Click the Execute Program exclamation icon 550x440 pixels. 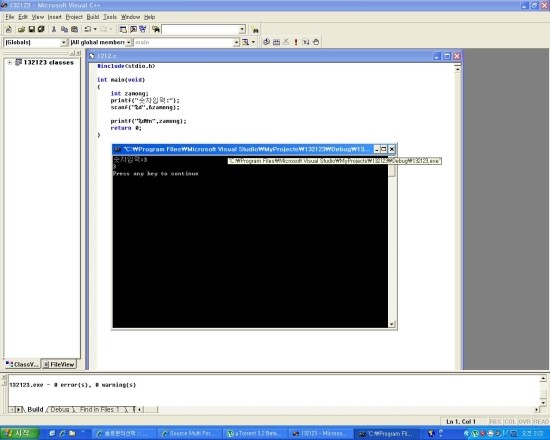click(x=296, y=42)
